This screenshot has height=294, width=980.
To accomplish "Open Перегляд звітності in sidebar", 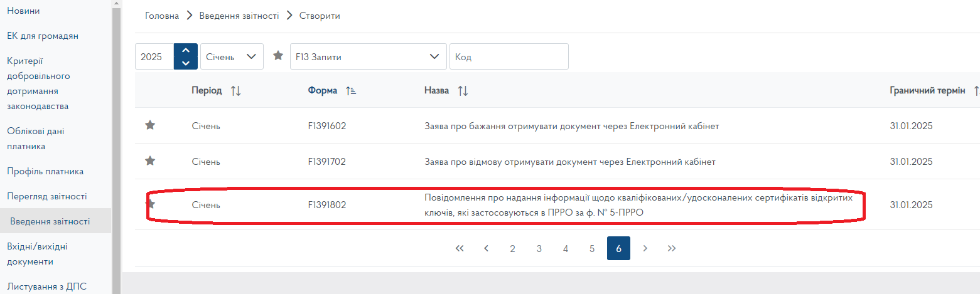I will pyautogui.click(x=46, y=196).
